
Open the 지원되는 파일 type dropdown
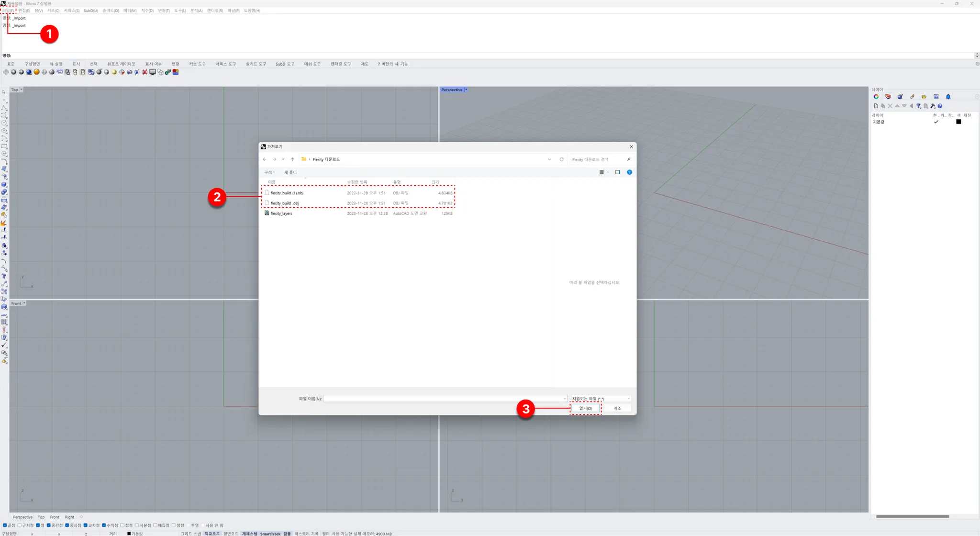601,399
